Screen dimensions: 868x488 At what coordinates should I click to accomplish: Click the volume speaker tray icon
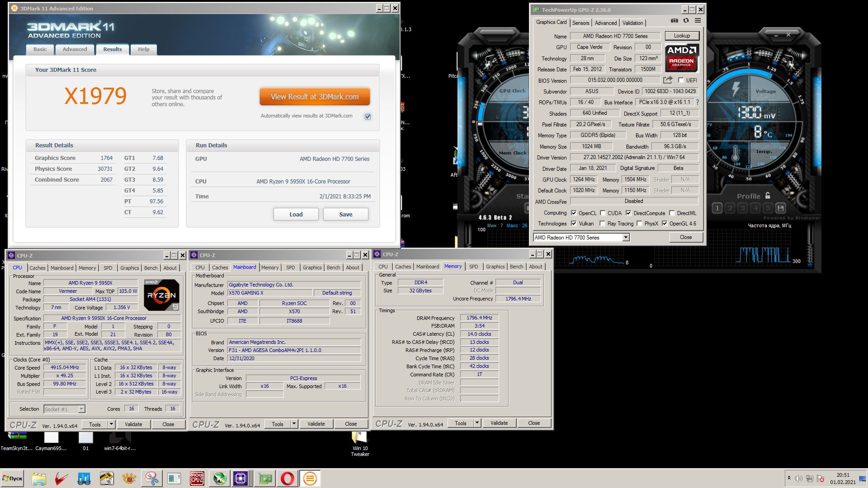pyautogui.click(x=799, y=479)
